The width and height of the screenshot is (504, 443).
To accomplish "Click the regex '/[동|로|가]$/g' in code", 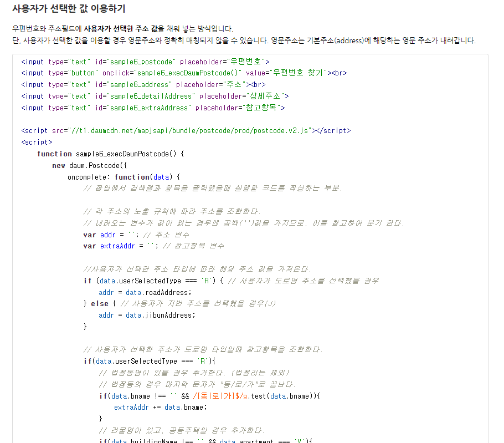I will (220, 396).
